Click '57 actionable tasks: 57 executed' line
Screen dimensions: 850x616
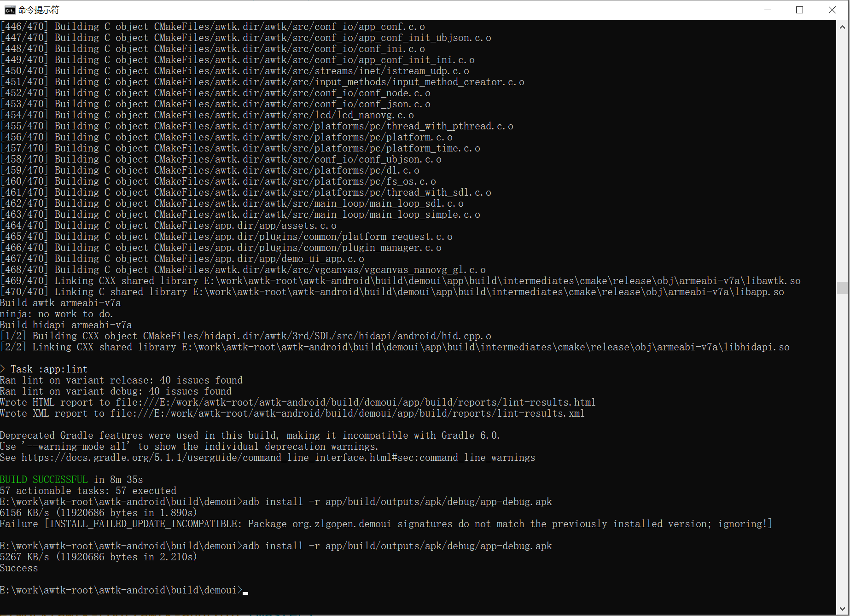pyautogui.click(x=88, y=491)
